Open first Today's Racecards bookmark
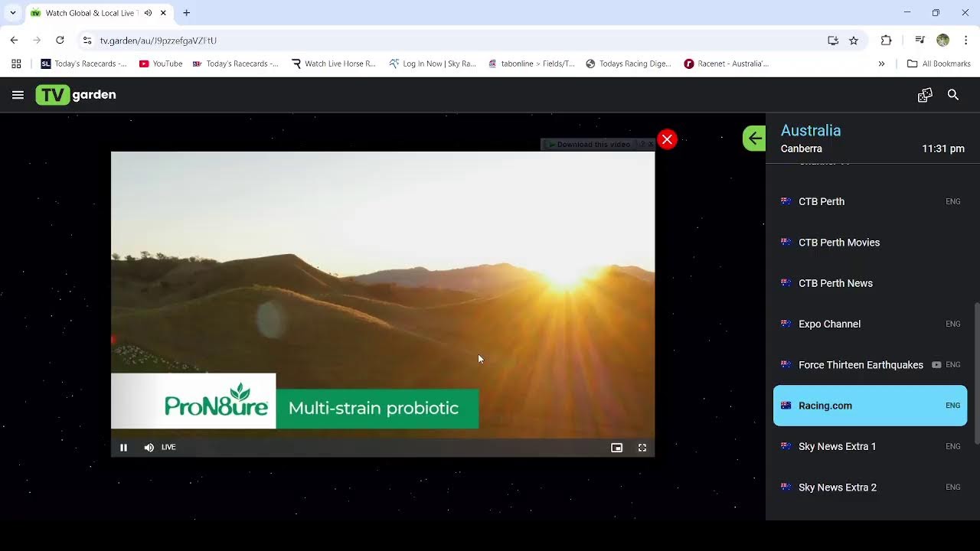 click(x=84, y=64)
